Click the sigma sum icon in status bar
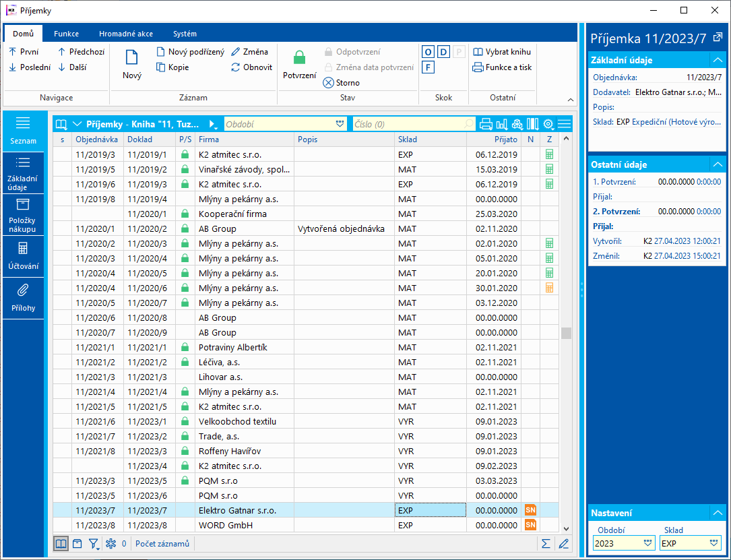This screenshot has height=560, width=731. (546, 544)
